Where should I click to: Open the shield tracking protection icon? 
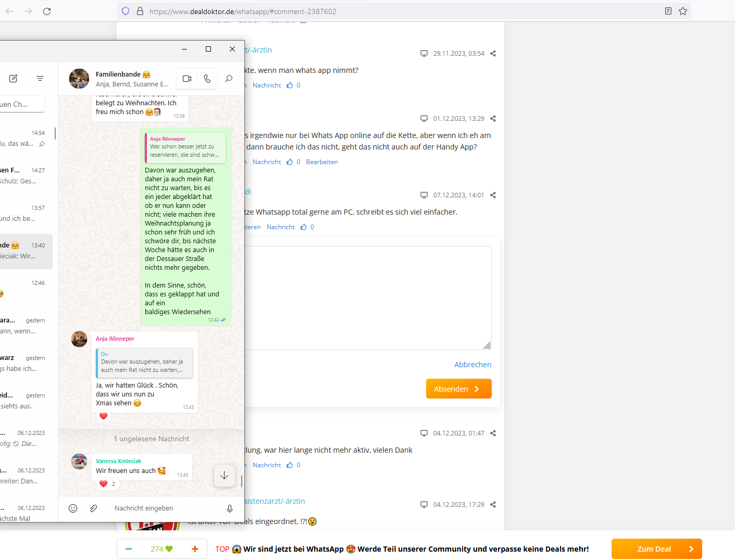[126, 11]
